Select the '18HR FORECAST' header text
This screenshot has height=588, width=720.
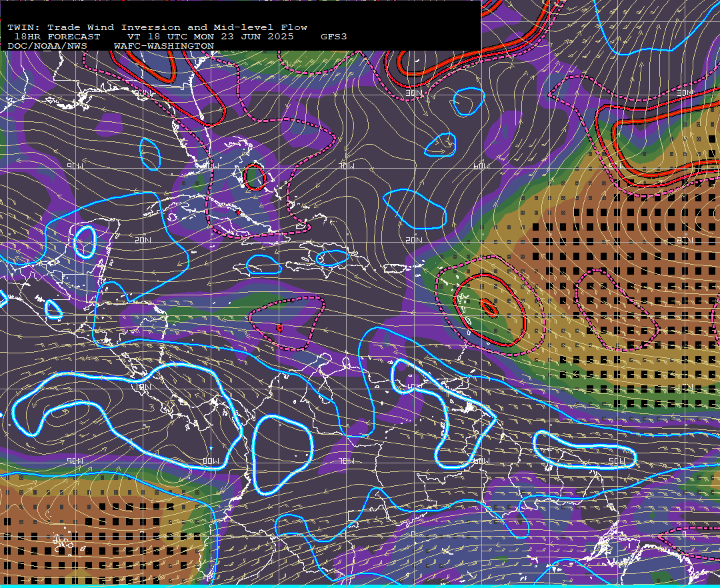point(57,37)
